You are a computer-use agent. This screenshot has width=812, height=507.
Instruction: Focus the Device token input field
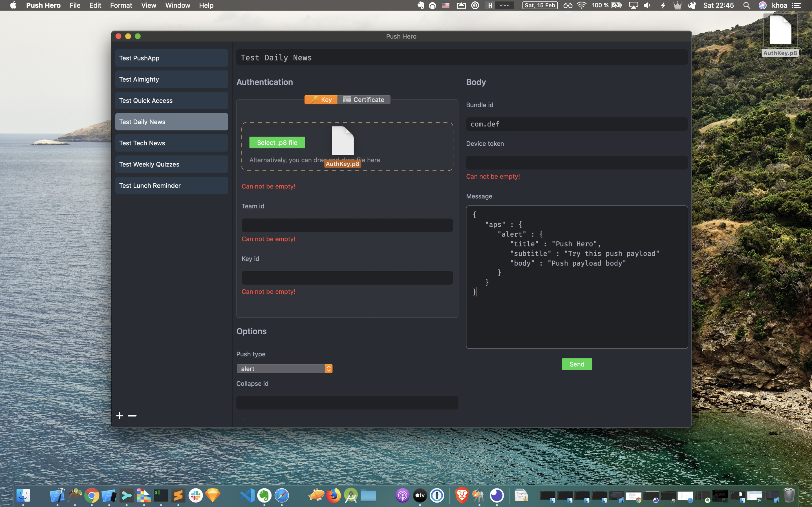(577, 163)
